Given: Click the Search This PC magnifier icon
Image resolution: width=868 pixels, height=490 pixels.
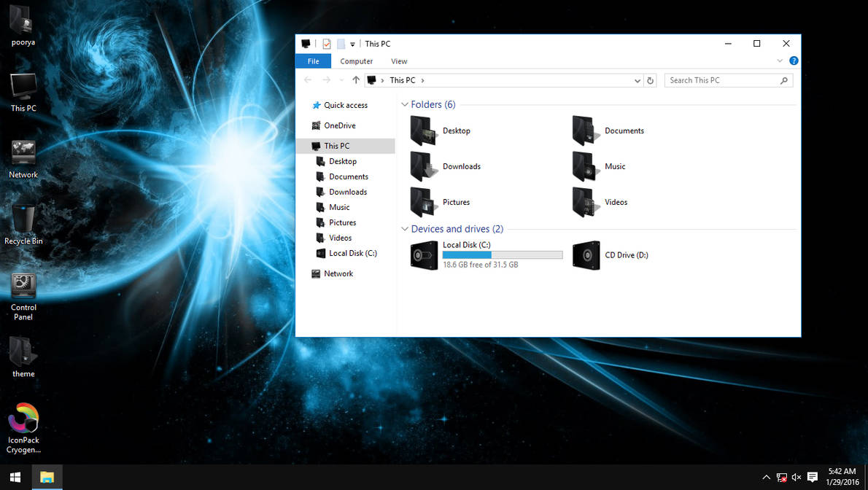Looking at the screenshot, I should [x=785, y=80].
